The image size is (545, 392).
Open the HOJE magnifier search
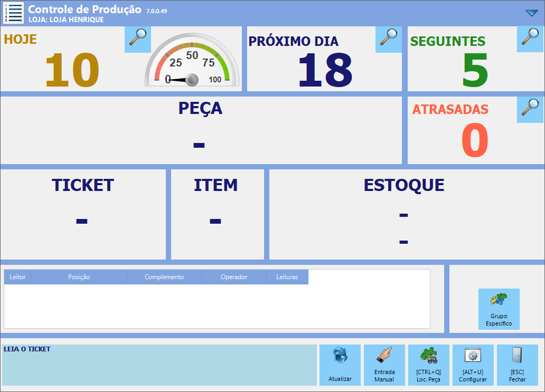[x=138, y=40]
